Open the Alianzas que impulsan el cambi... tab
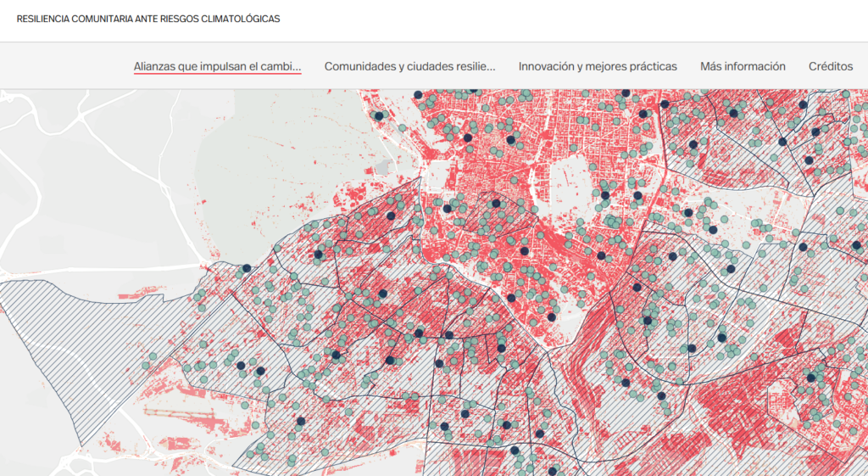 [218, 66]
